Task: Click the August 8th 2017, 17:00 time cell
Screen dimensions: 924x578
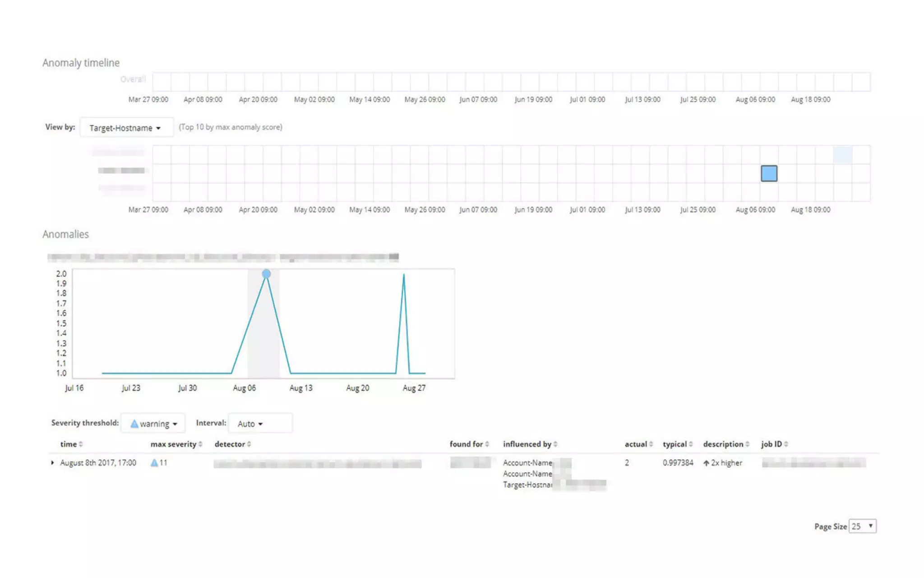Action: tap(98, 463)
